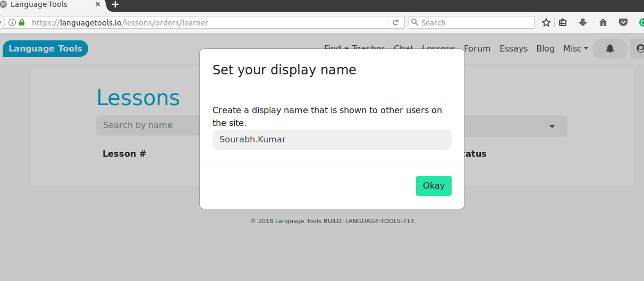Viewport: 644px width, 281px height.
Task: Open the downloads arrow icon
Action: [x=583, y=22]
